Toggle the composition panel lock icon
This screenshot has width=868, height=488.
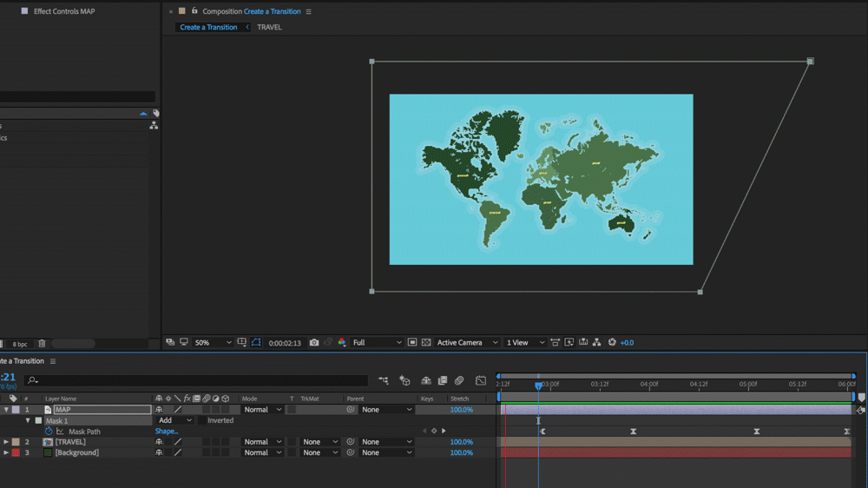click(194, 11)
